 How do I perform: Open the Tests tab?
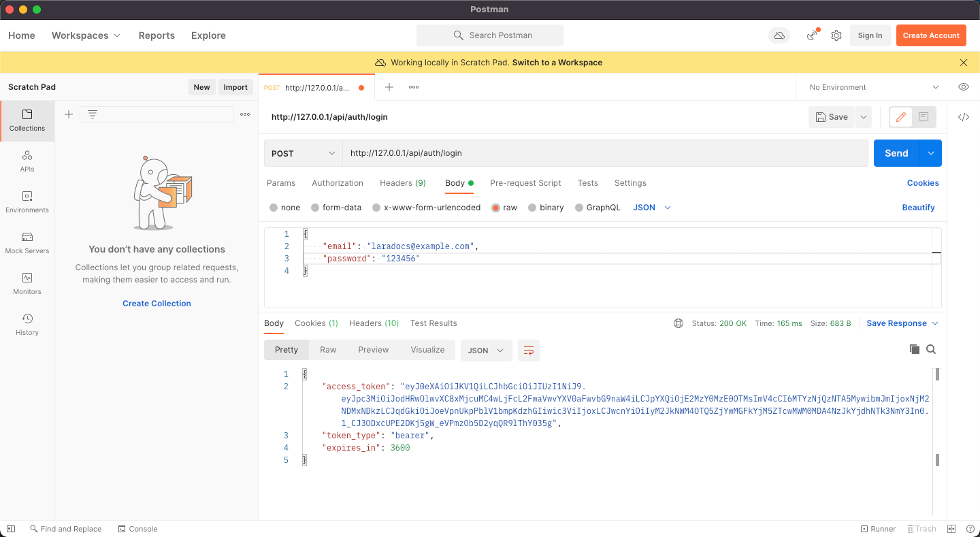point(588,183)
